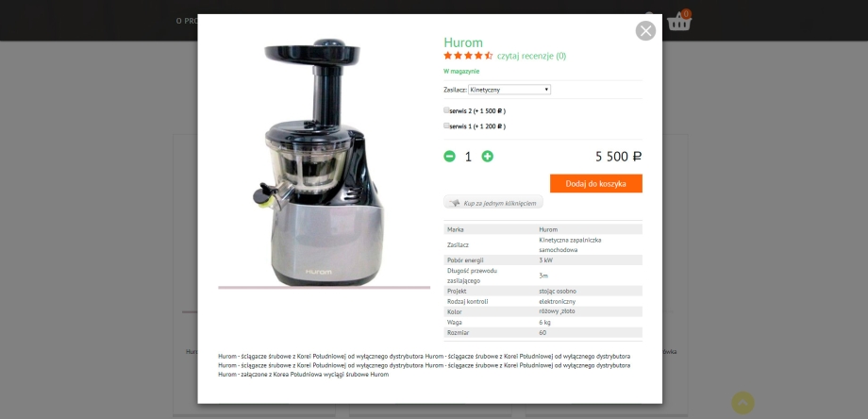Click Kup za jednym kliknięciem button

pos(493,203)
